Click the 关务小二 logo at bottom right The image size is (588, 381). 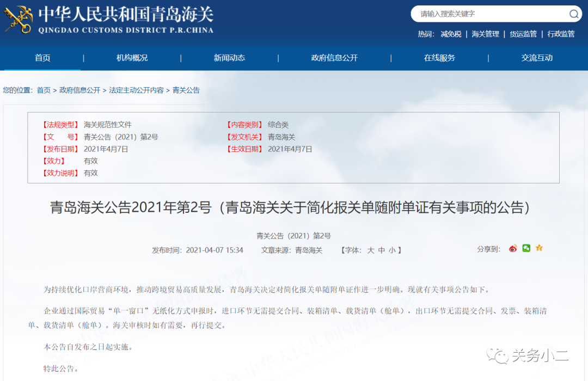coord(528,354)
